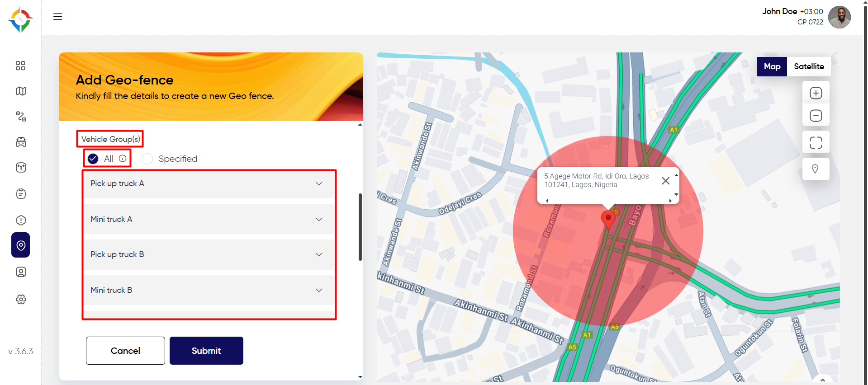868x385 pixels.
Task: Click the Cancel button
Action: click(x=125, y=351)
